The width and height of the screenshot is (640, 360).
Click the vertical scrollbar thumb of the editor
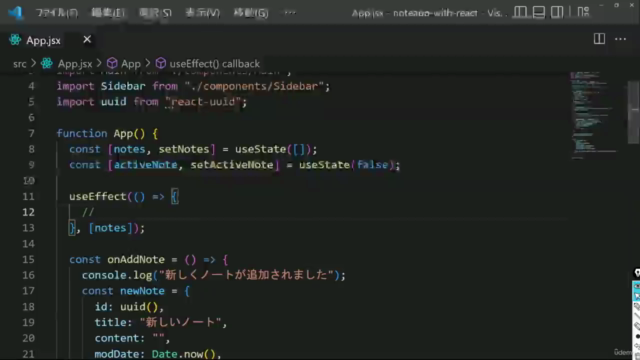tap(633, 112)
